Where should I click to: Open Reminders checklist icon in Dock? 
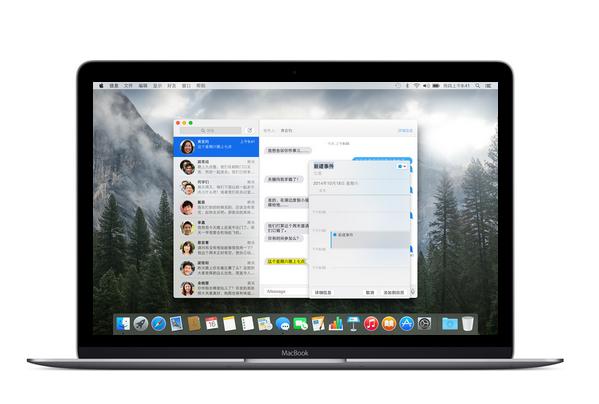[x=247, y=324]
